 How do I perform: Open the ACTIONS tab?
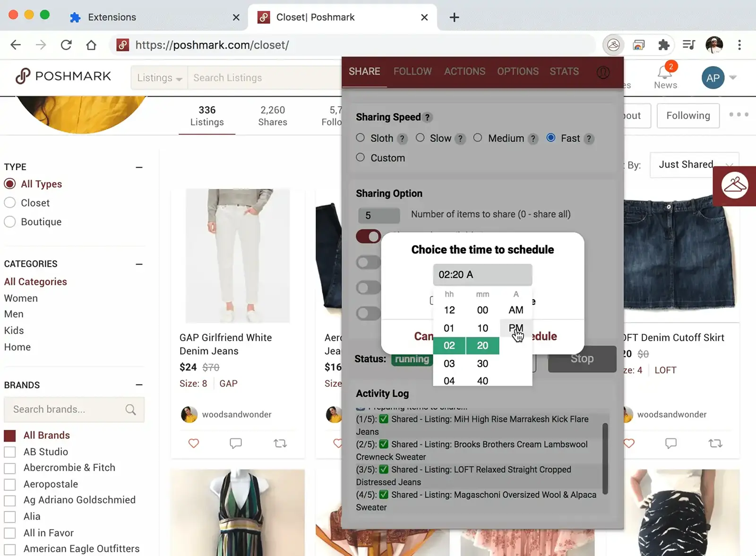[464, 71]
